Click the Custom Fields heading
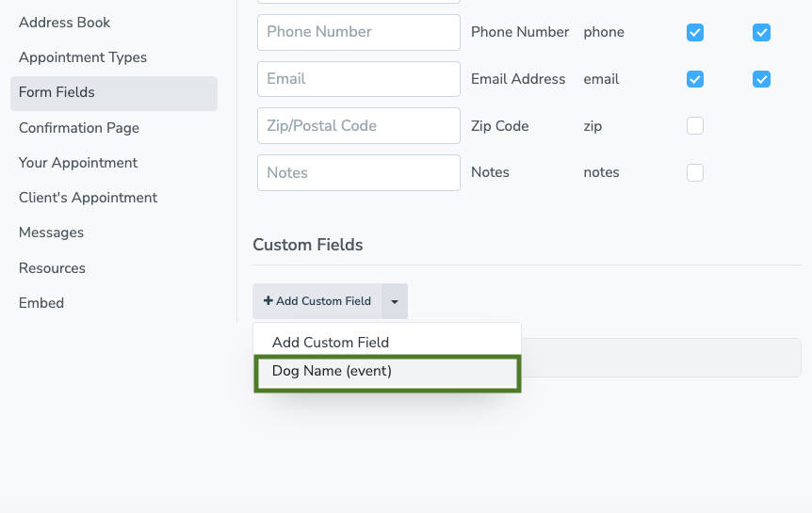Image resolution: width=812 pixels, height=513 pixels. [x=308, y=245]
